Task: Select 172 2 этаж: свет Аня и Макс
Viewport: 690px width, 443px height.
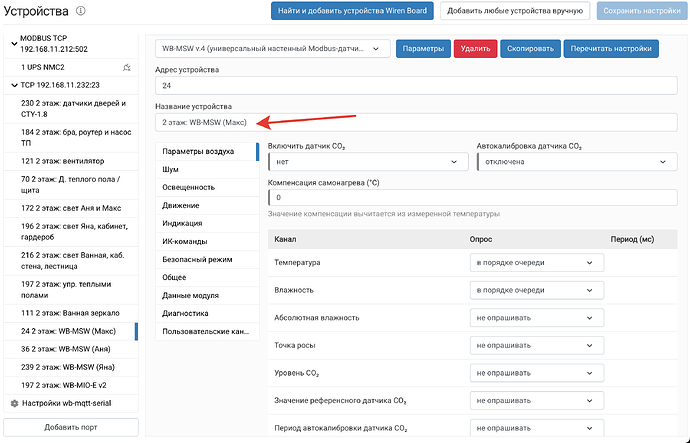Action: point(71,208)
